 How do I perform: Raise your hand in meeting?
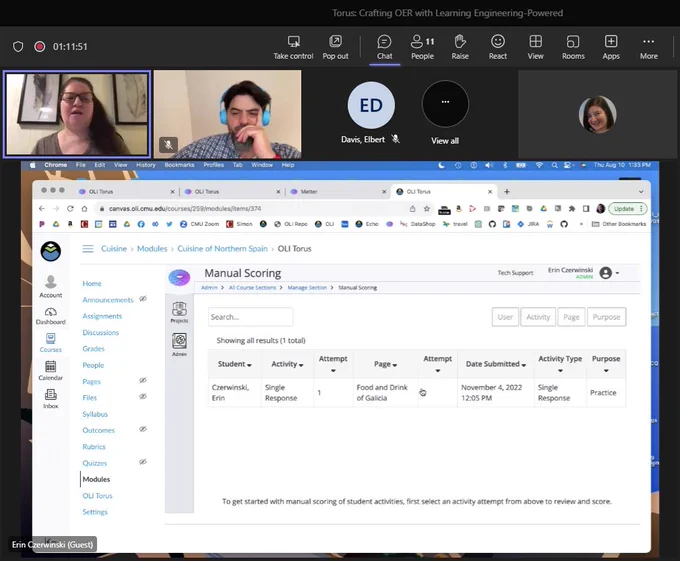tap(460, 47)
